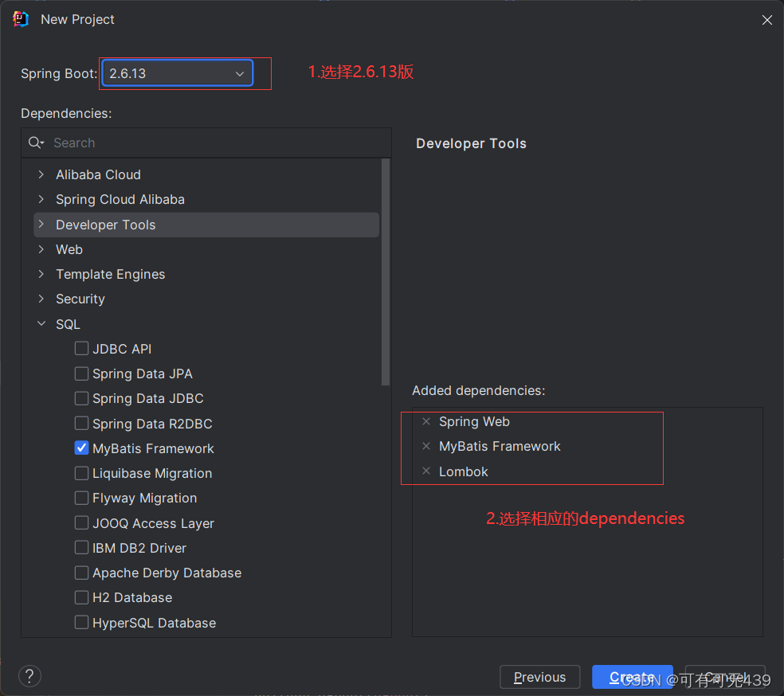Click the Cancel button

pyautogui.click(x=724, y=677)
